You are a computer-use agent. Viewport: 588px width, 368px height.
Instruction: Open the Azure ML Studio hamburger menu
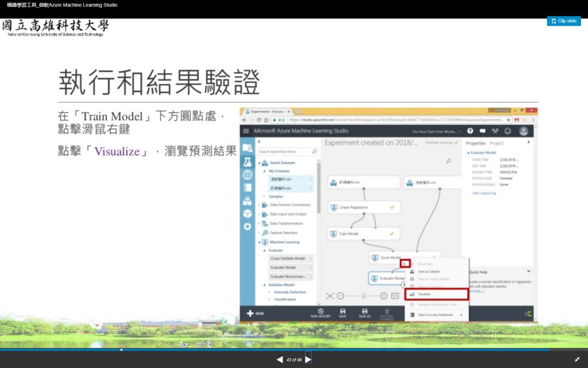pyautogui.click(x=246, y=131)
